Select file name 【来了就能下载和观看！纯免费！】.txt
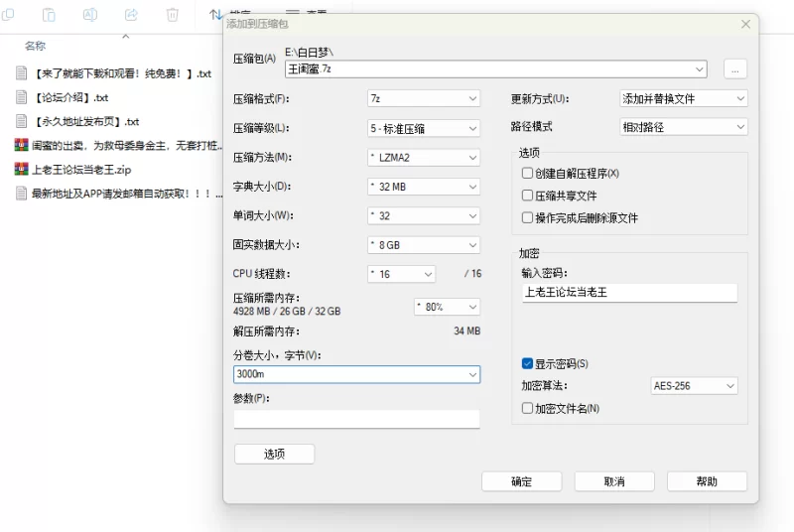794x532 pixels. click(121, 73)
